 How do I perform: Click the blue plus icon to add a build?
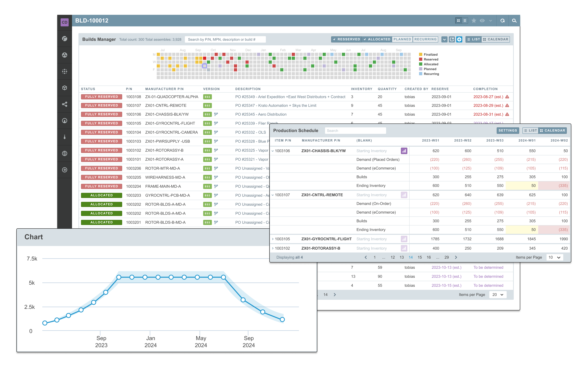pyautogui.click(x=459, y=39)
